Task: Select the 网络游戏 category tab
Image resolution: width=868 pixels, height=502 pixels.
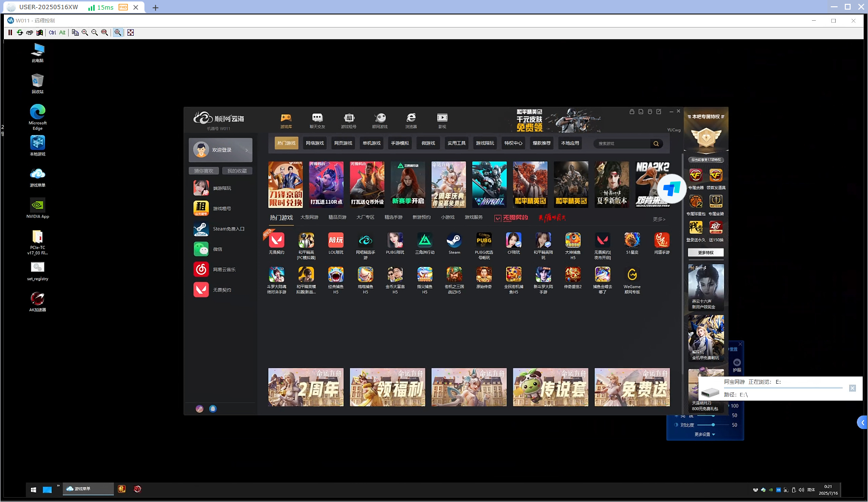Action: click(315, 143)
